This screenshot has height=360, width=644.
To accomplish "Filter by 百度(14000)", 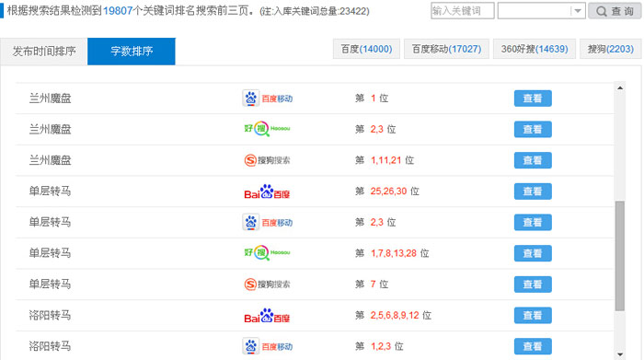I will pos(366,49).
